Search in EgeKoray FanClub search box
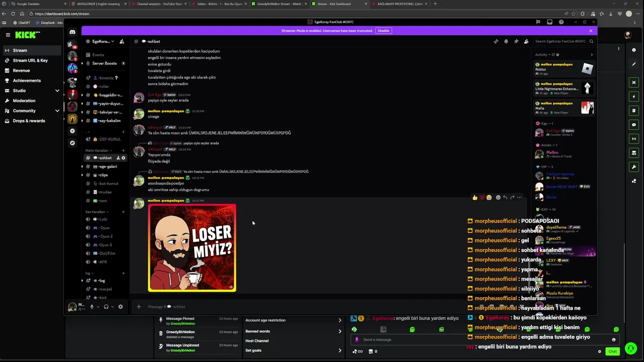This screenshot has width=644, height=362. tap(563, 41)
